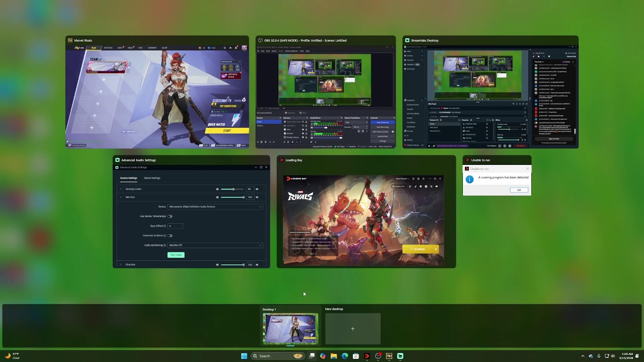Image resolution: width=644 pixels, height=362 pixels.
Task: Collapse the Mic/Aux source row
Action: point(121,197)
